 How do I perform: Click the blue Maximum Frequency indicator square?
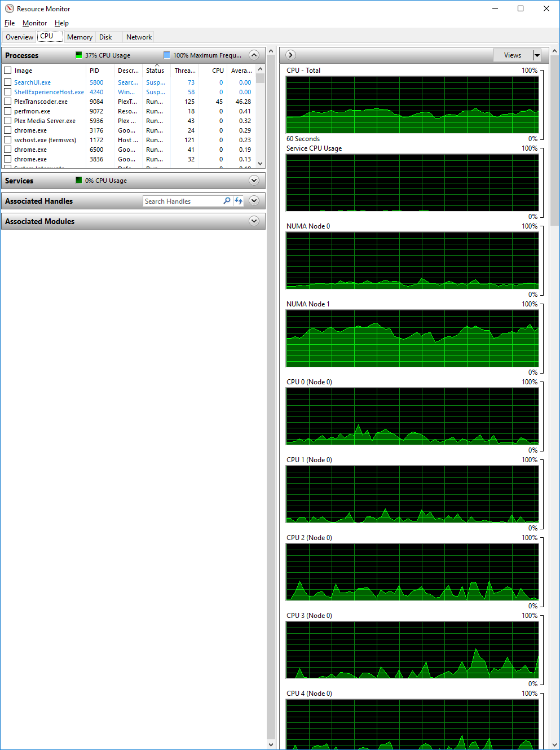(x=166, y=55)
